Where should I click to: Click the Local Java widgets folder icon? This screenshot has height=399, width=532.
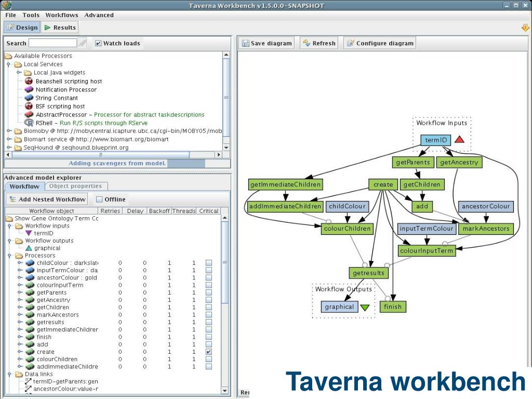click(28, 73)
